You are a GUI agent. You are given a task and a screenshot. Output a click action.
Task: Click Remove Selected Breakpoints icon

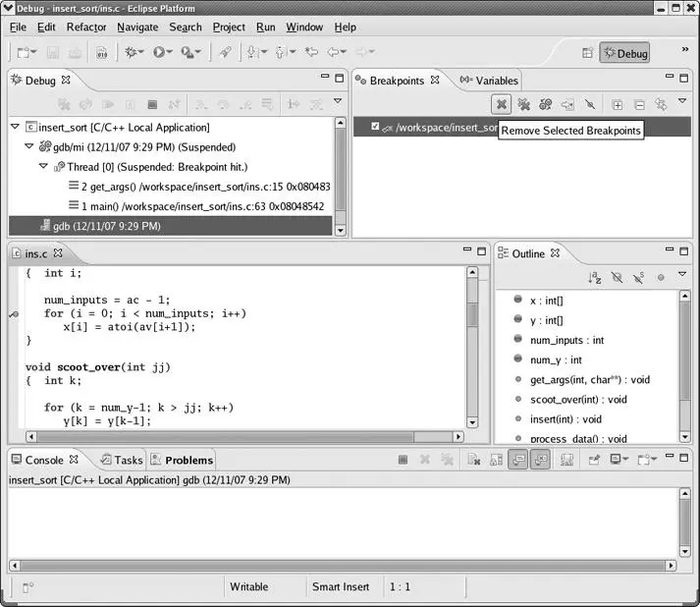pyautogui.click(x=501, y=104)
